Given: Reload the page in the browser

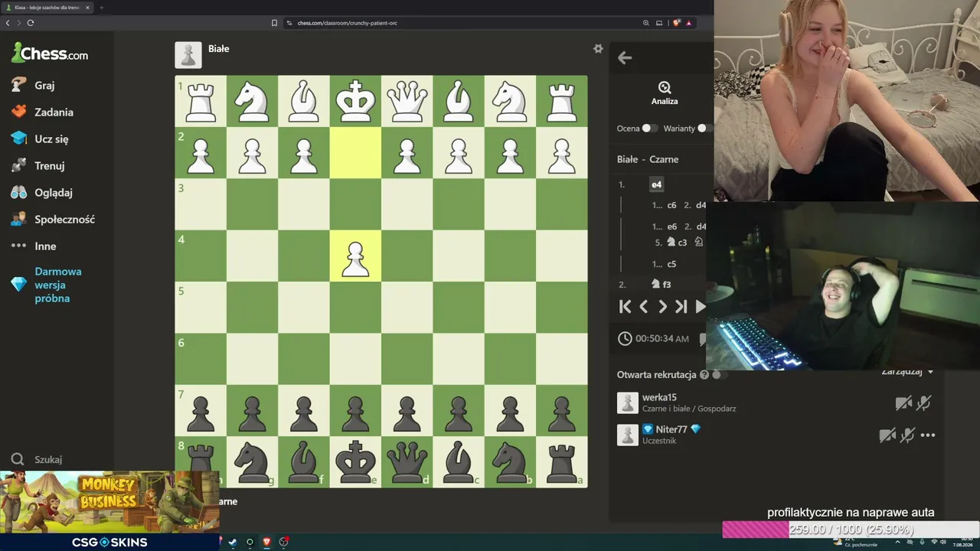Looking at the screenshot, I should [x=31, y=23].
